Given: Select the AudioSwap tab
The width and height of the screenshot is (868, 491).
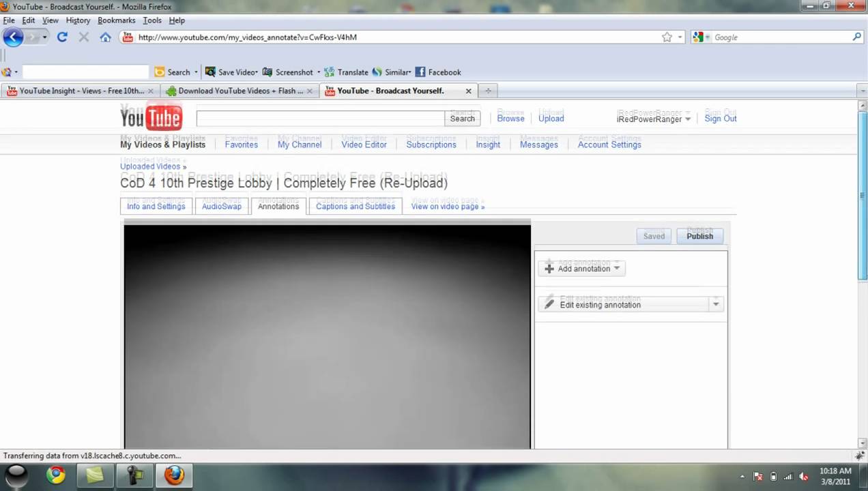Looking at the screenshot, I should (222, 206).
